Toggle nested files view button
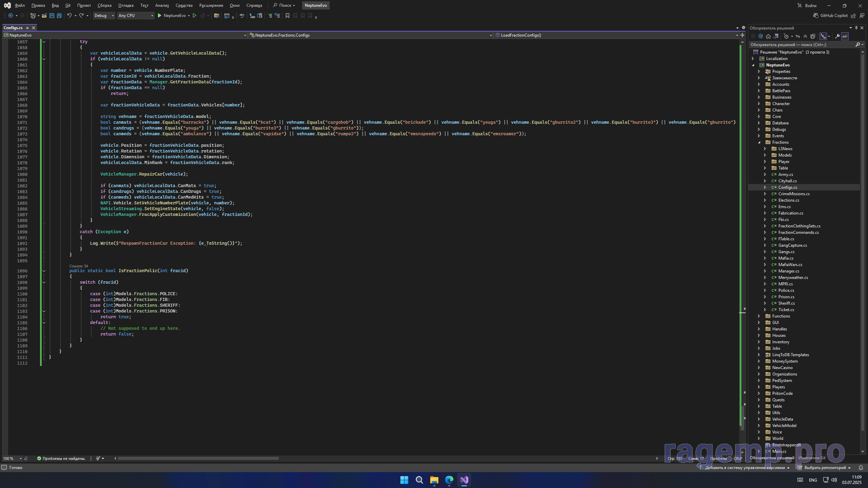The image size is (868, 488). 823,36
